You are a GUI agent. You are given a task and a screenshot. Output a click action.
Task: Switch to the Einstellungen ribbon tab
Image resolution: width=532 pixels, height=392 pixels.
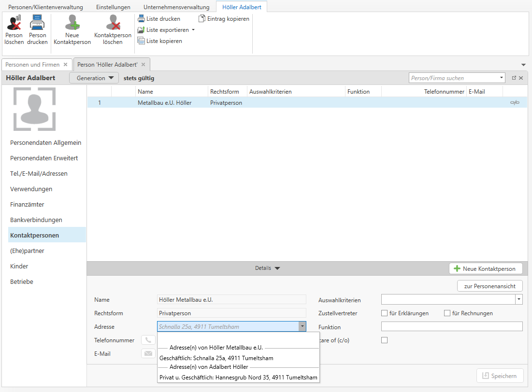[113, 7]
